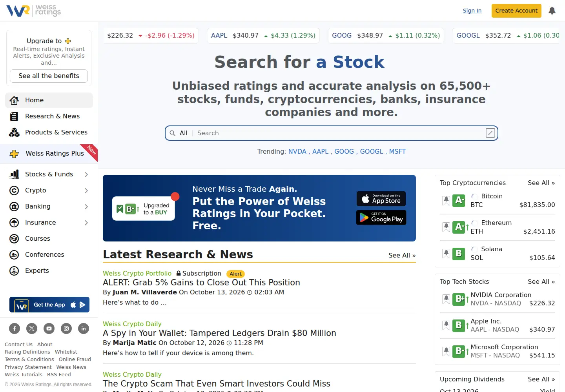Get it on Google Play badge
The image size is (565, 392).
(x=381, y=218)
